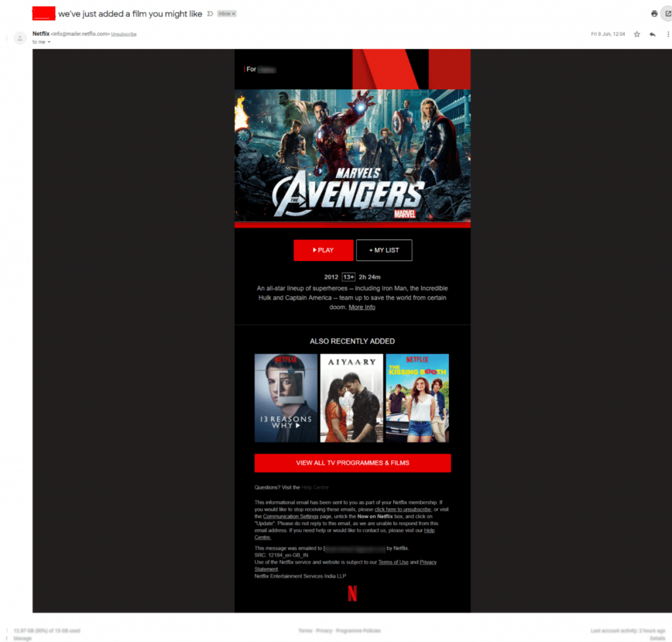Click 'Netflix Entertainment Services India LLP' text

300,576
